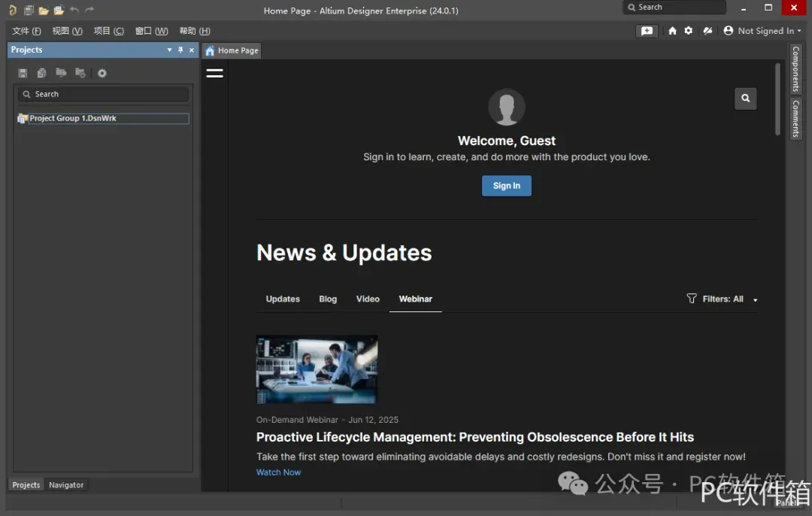The image size is (812, 516).
Task: Open the Projects panel dropdown arrow
Action: coord(169,50)
